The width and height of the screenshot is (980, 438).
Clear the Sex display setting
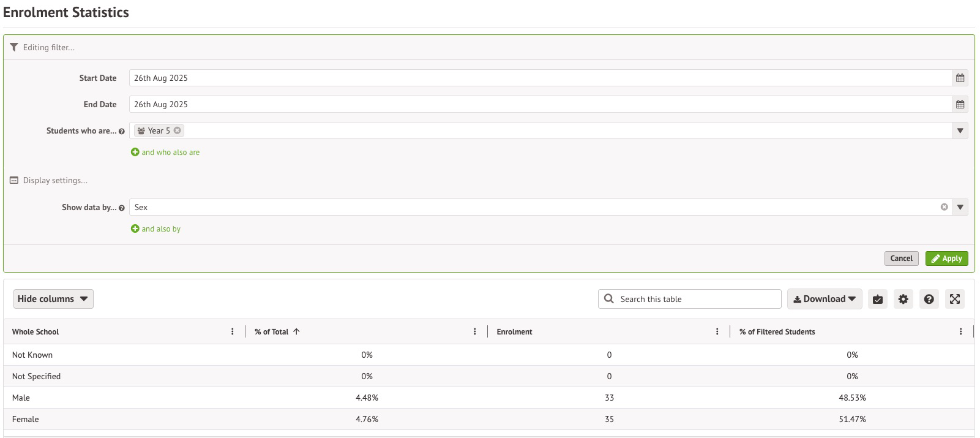(x=944, y=207)
